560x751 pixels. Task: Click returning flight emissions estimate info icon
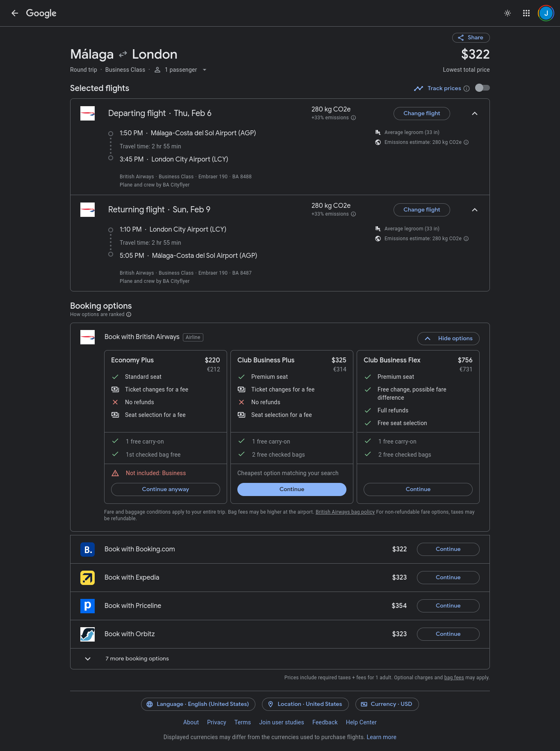pyautogui.click(x=466, y=239)
